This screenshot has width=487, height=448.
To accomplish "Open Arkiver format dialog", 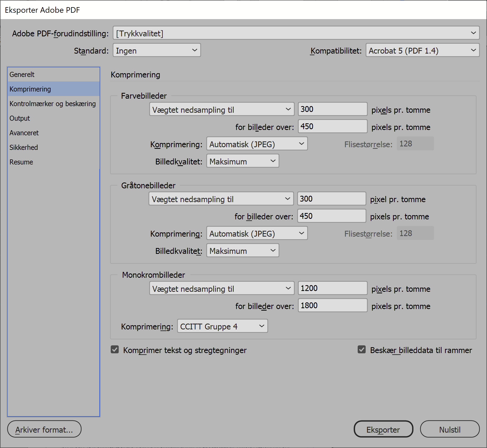I will (44, 429).
